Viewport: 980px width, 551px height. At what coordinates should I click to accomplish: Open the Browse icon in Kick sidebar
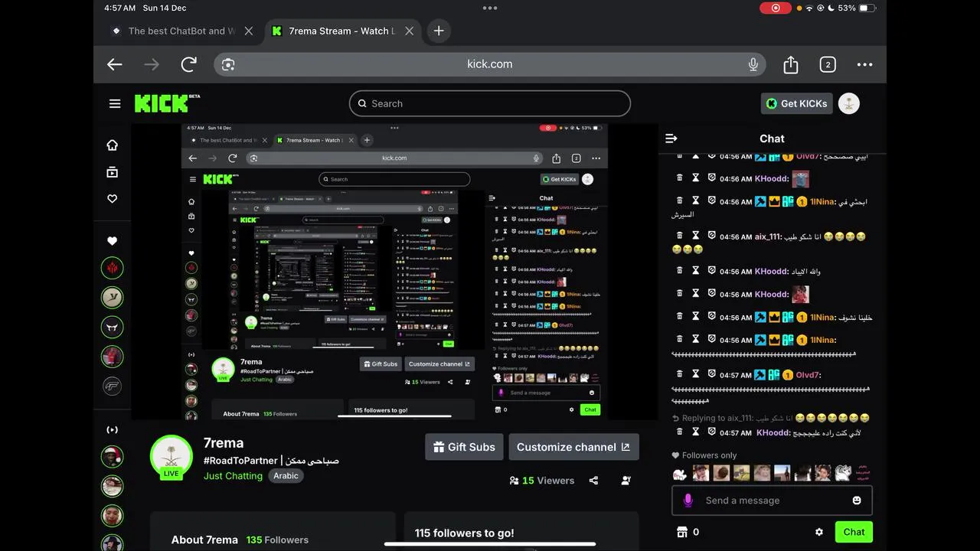(112, 172)
